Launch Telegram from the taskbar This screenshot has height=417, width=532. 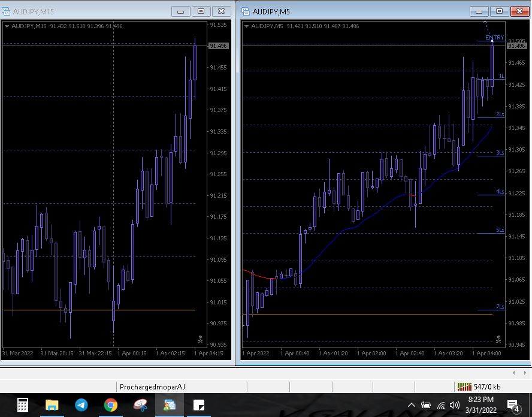click(x=81, y=405)
